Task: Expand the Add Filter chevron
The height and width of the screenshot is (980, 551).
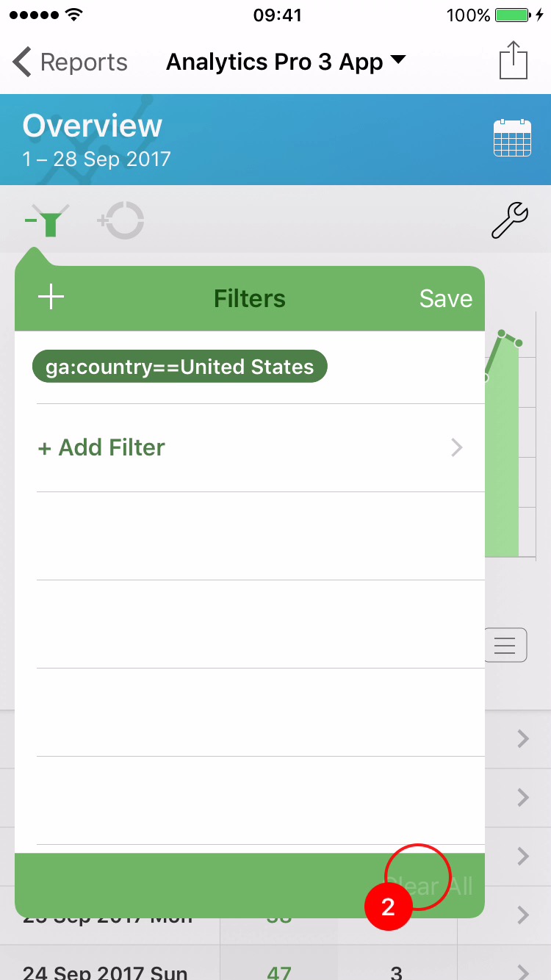Action: tap(457, 447)
